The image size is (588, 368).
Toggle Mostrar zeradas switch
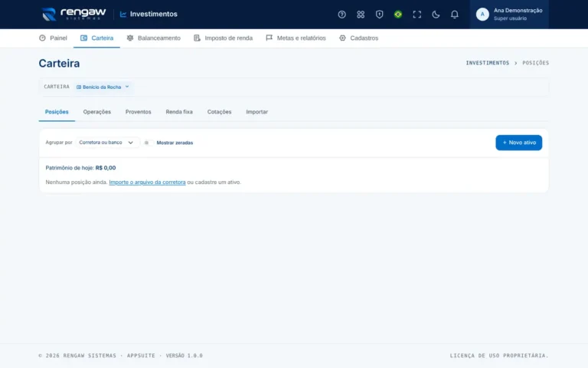pyautogui.click(x=149, y=143)
